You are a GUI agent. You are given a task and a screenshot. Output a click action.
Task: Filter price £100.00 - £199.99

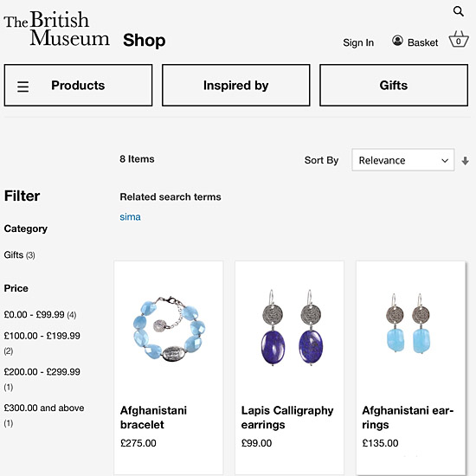(x=42, y=343)
